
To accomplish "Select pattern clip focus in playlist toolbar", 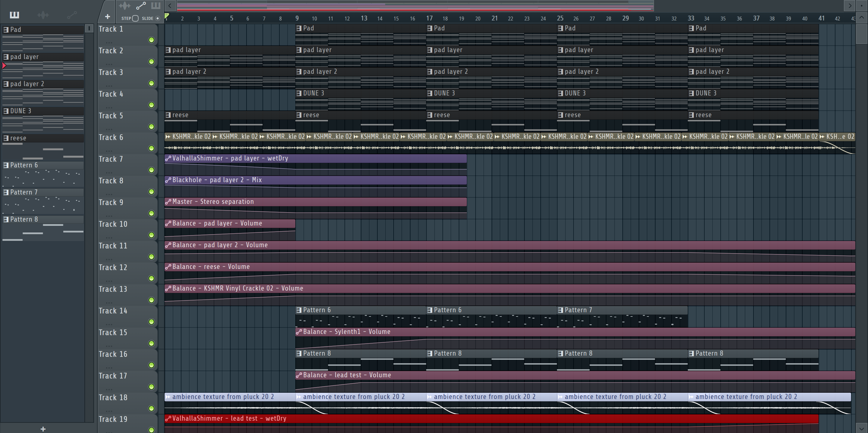I will tap(155, 6).
